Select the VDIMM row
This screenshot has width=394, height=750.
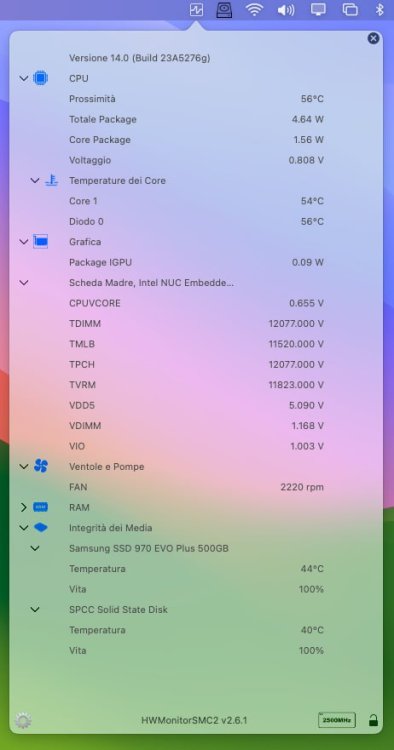tap(196, 426)
